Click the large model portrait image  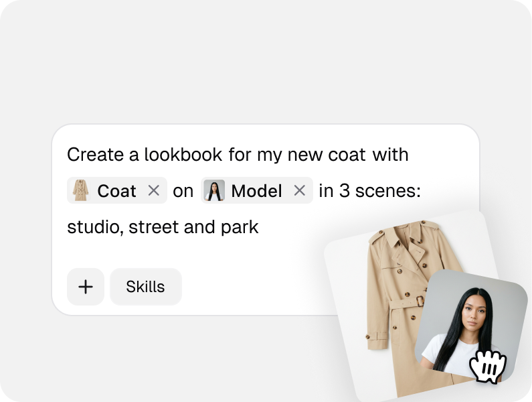(x=472, y=326)
